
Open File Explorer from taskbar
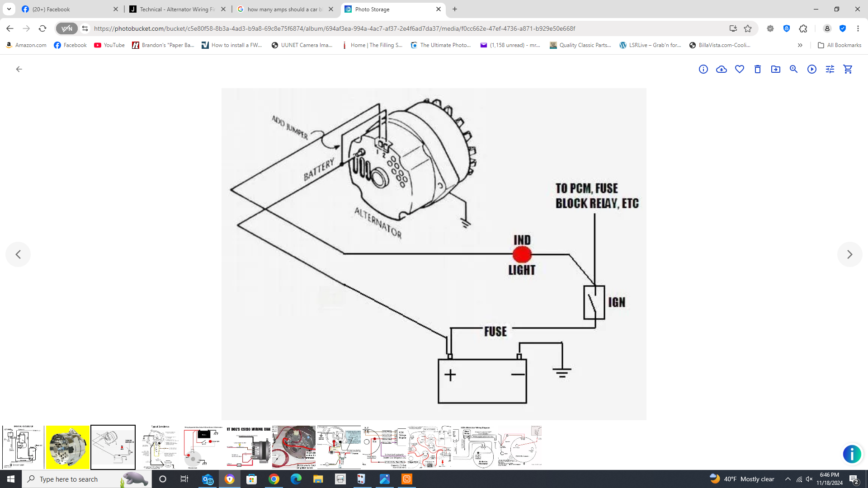click(318, 479)
